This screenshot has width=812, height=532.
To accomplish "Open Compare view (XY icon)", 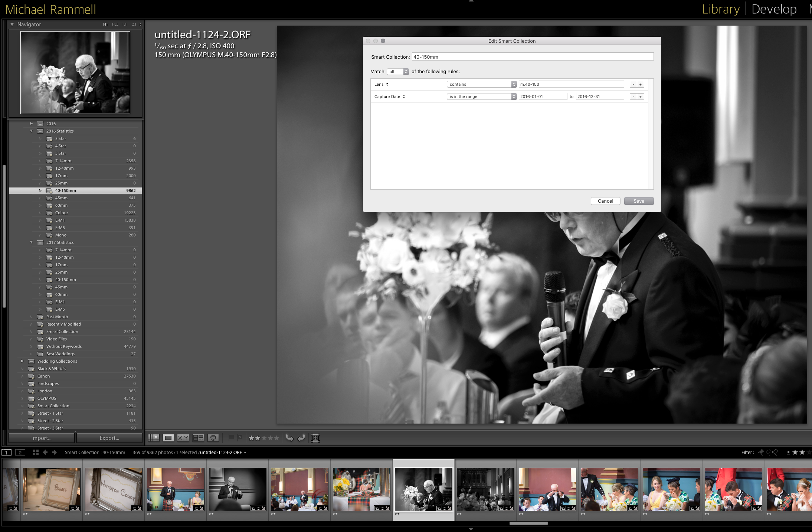I will 183,438.
